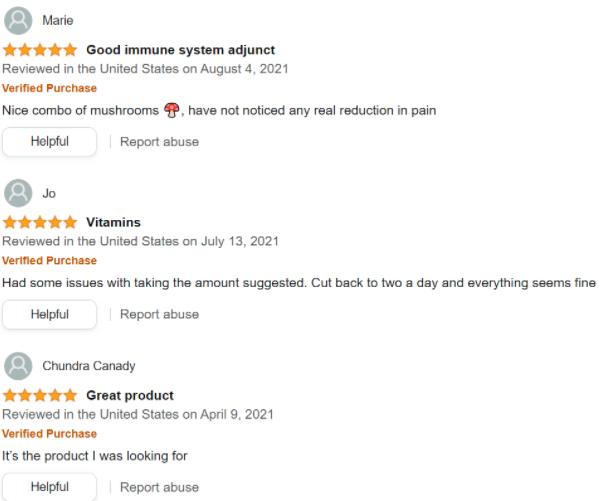The image size is (600, 501).
Task: Open Marie's profile avatar icon
Action: (18, 20)
